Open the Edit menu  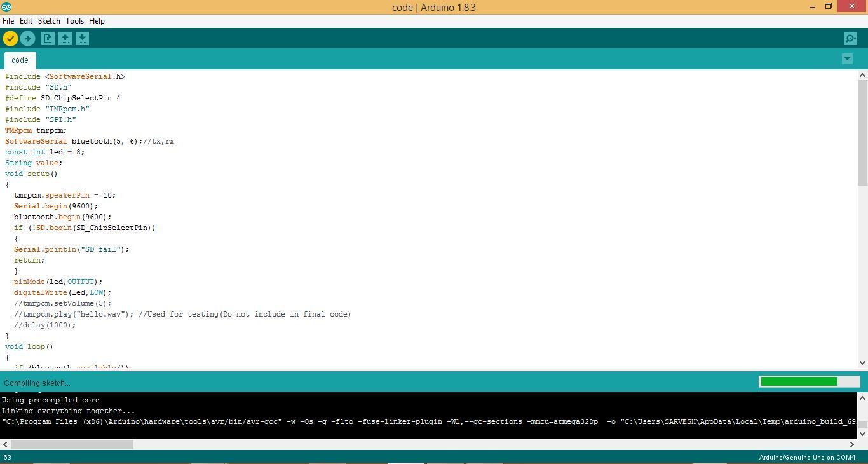coord(25,20)
